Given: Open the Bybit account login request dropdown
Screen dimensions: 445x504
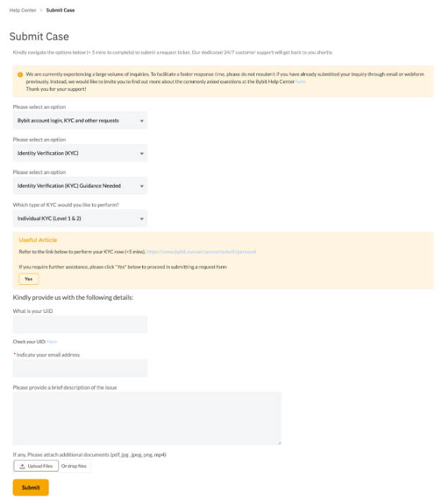Looking at the screenshot, I should [x=80, y=121].
